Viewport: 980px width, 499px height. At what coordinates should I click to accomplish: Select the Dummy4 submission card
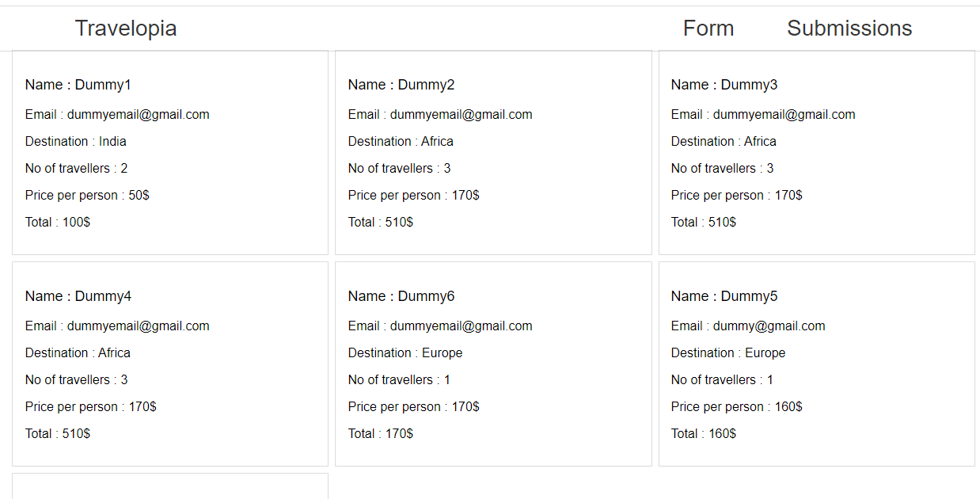click(169, 364)
